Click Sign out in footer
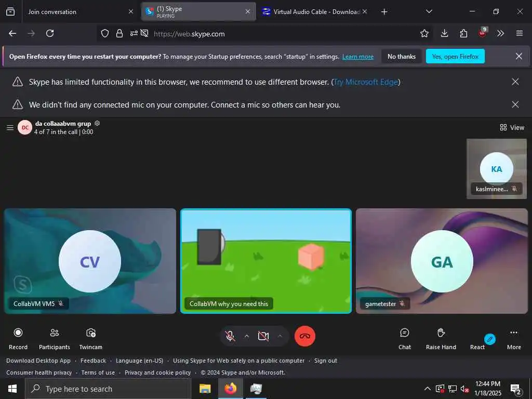 (326, 361)
